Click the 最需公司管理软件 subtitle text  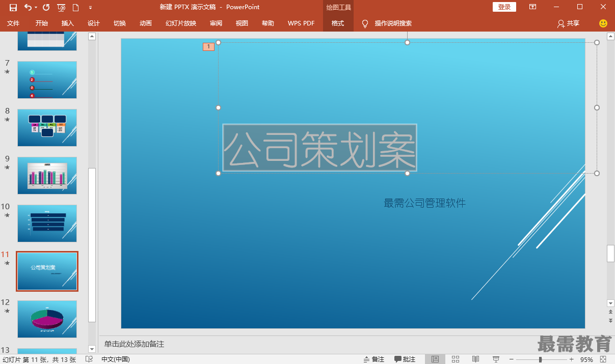(x=425, y=203)
